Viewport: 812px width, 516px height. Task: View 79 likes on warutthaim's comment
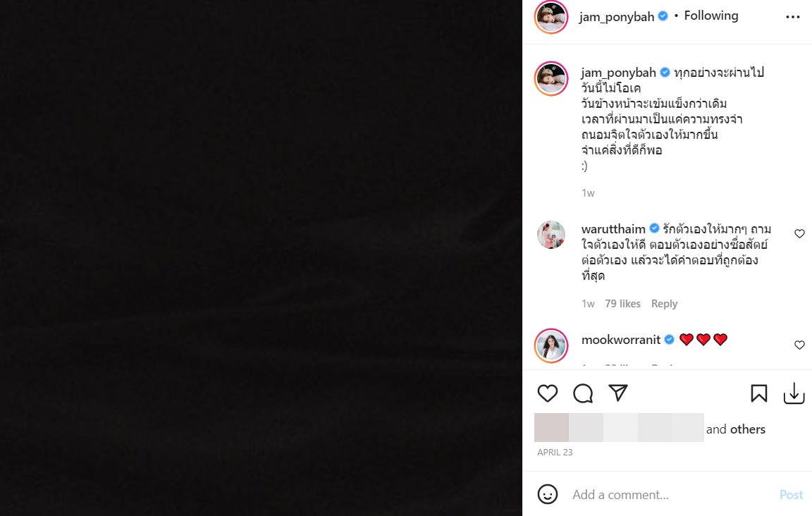coord(622,304)
